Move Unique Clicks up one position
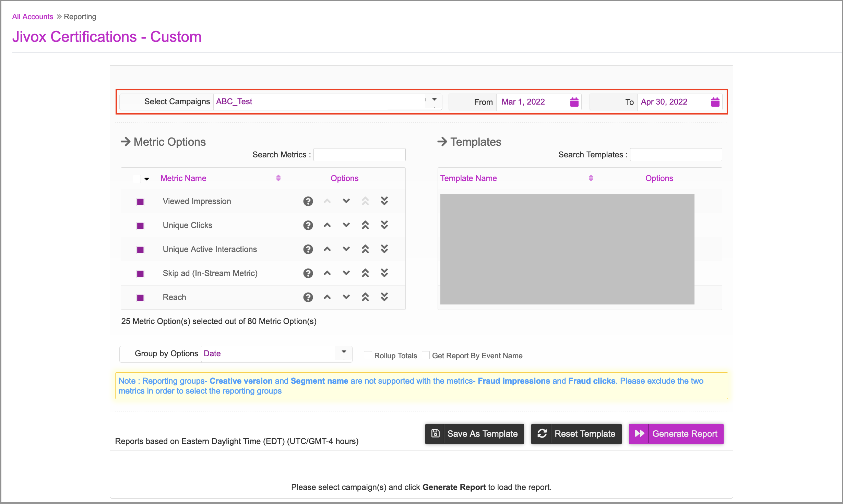This screenshot has width=843, height=504. pos(327,225)
